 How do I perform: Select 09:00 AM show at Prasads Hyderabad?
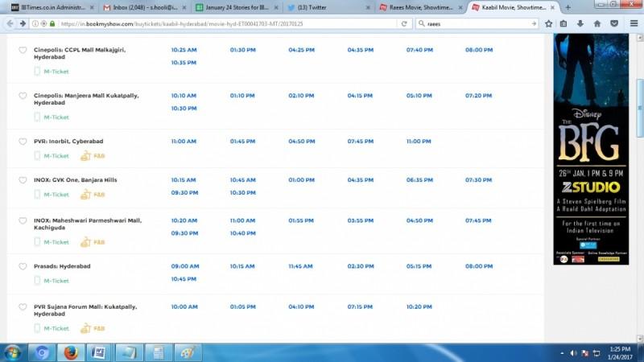185,266
